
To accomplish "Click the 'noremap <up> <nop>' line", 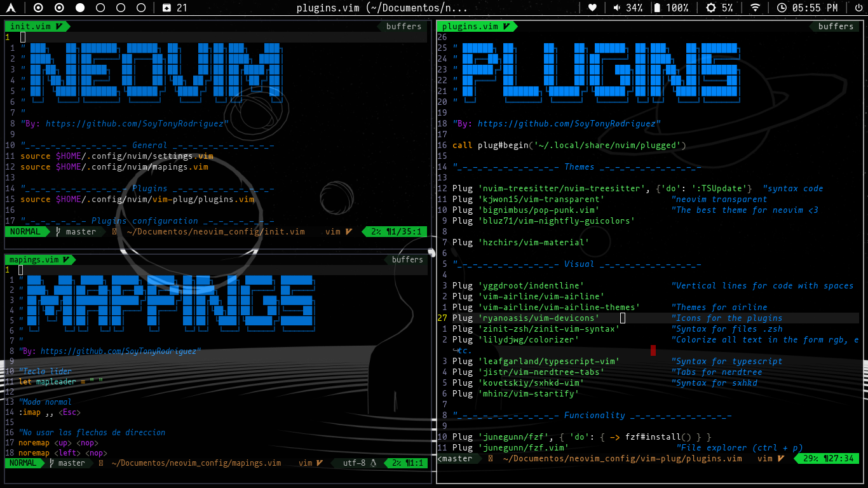I will pos(58,443).
